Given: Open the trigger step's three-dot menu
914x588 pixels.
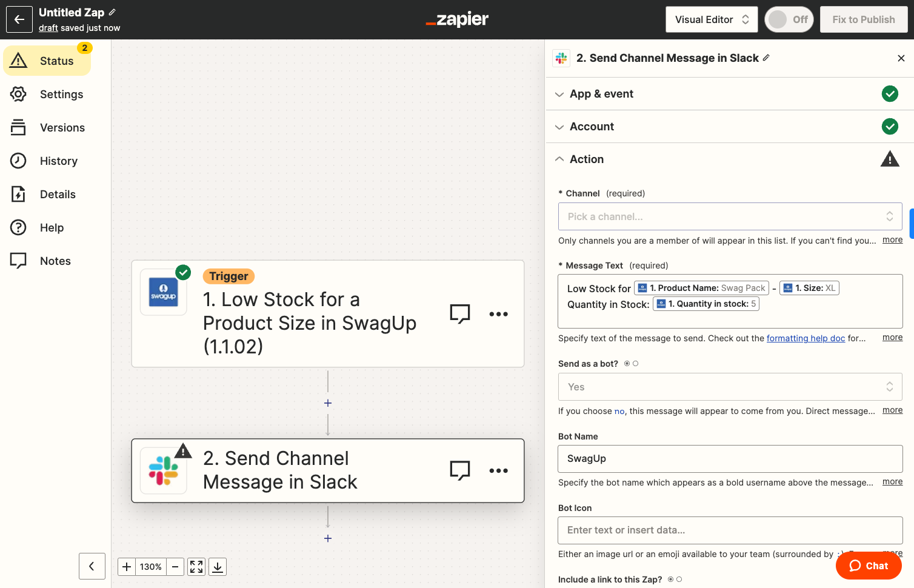Looking at the screenshot, I should pos(498,314).
